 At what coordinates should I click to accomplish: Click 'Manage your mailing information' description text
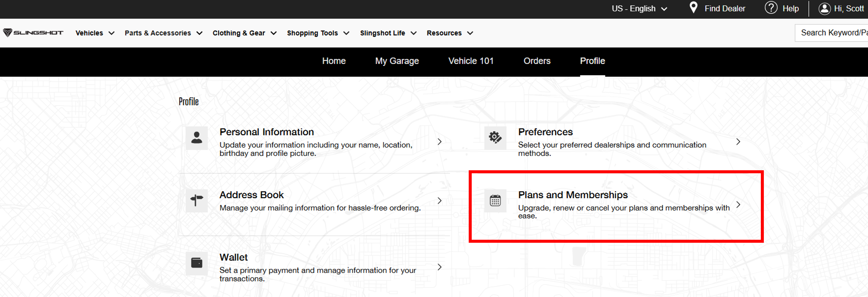coord(320,208)
